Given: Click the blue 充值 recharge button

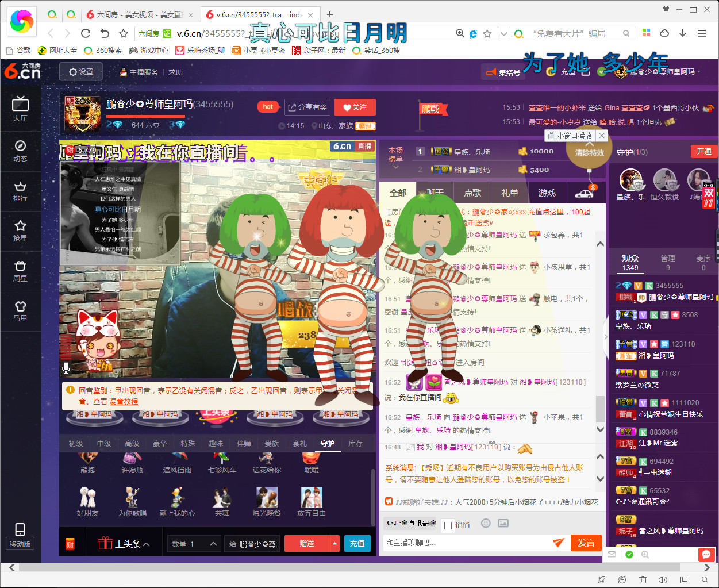Looking at the screenshot, I should [357, 544].
